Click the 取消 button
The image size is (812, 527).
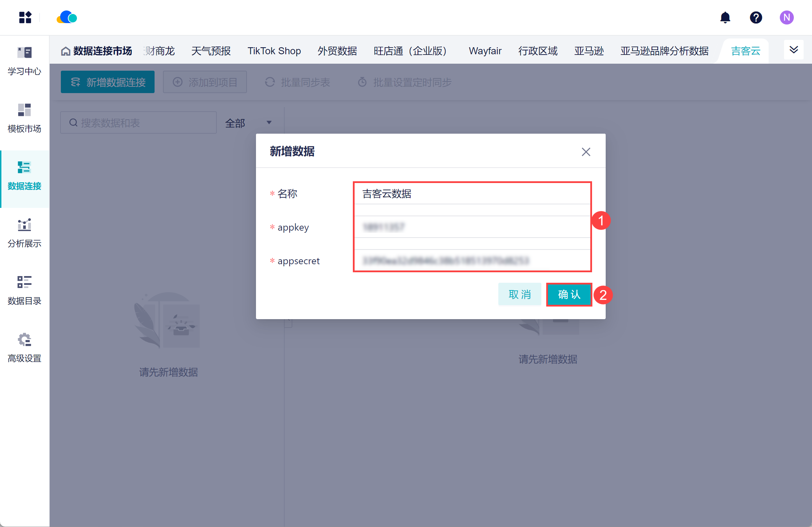(x=520, y=295)
